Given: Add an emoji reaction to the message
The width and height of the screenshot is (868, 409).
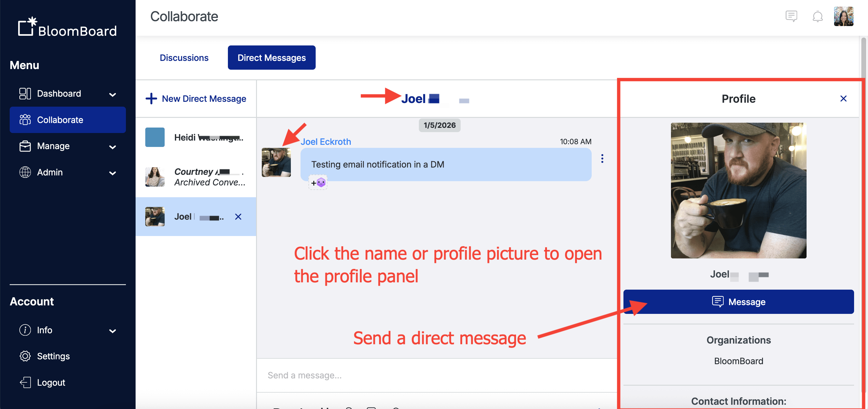Looking at the screenshot, I should (x=318, y=183).
